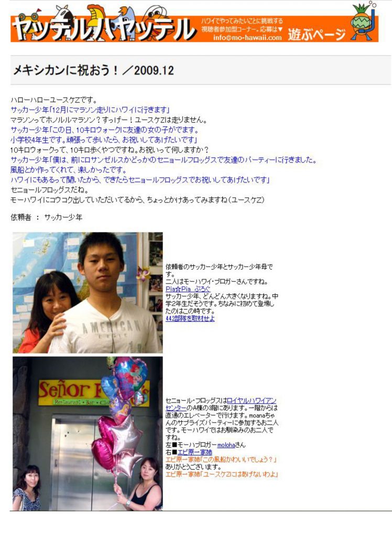Click the 依頼者：サッカー少年 text line
Screen dimensions: 392x537
(x=46, y=218)
